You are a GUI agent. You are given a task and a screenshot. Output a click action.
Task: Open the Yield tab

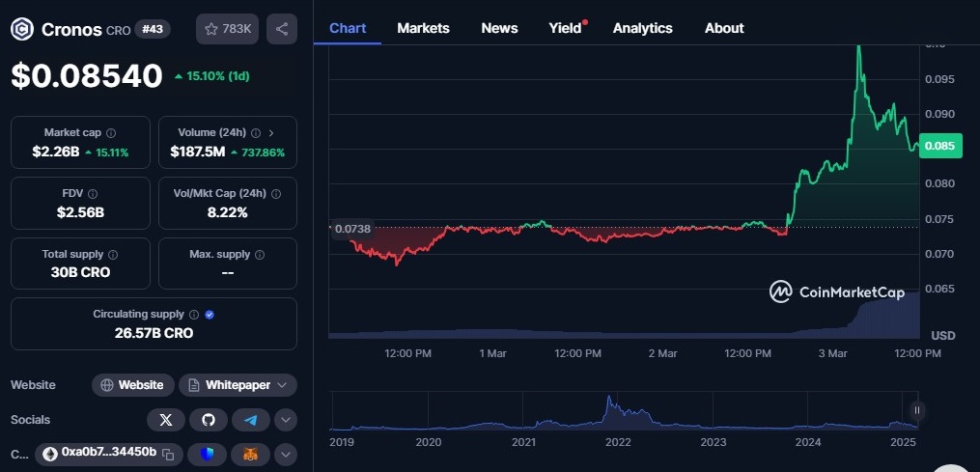click(566, 28)
